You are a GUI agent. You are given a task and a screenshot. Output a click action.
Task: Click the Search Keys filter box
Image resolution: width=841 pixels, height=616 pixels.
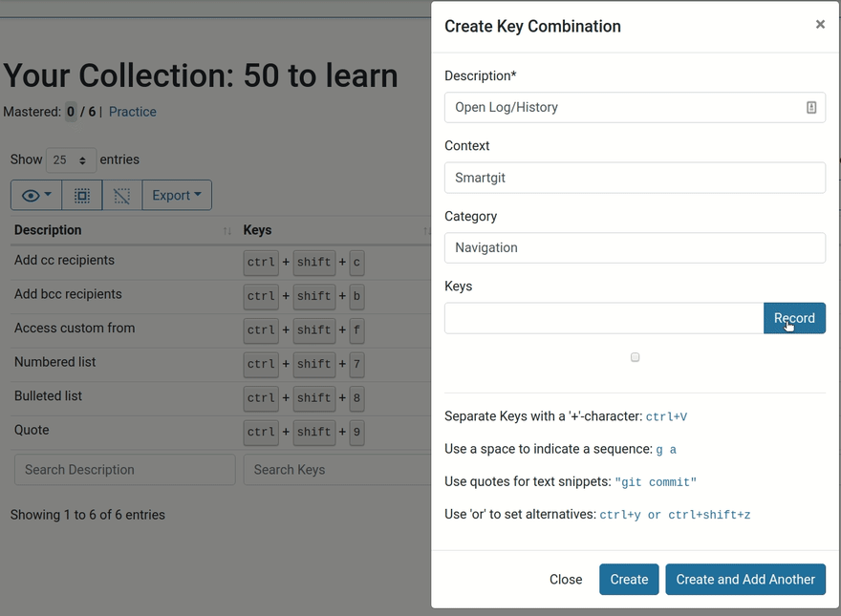tap(338, 470)
